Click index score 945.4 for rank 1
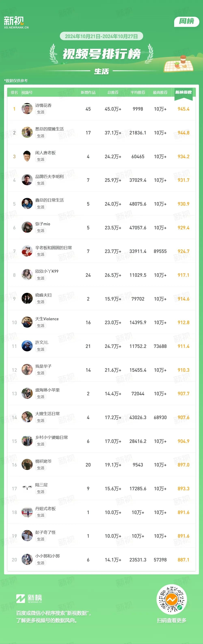 point(183,109)
